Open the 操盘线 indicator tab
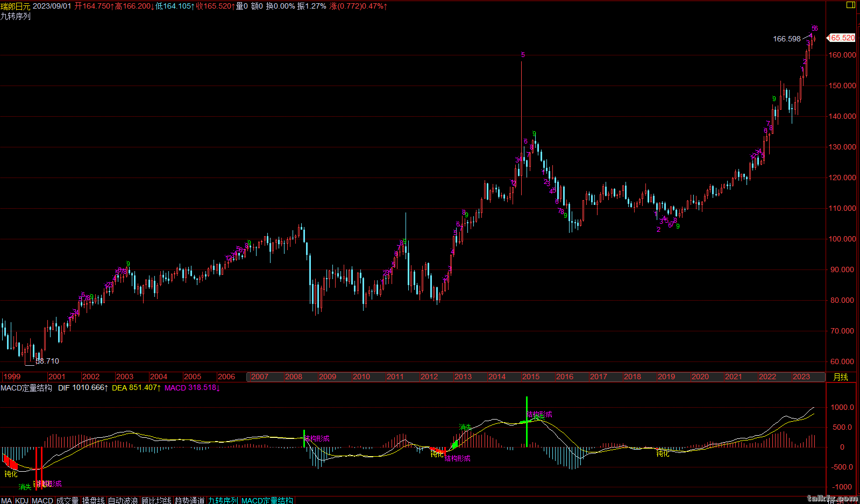The width and height of the screenshot is (860, 504). coord(93,500)
